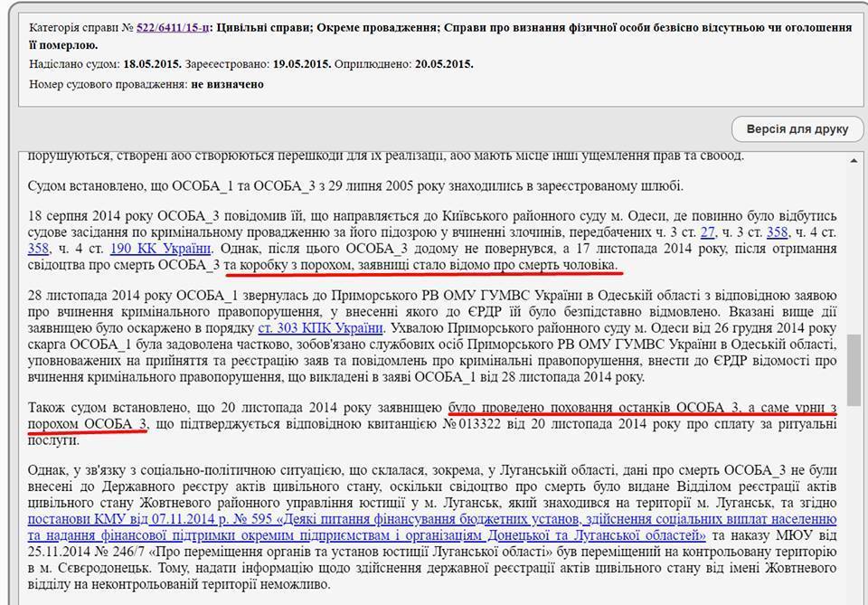Click the "Версія для друку" button
Screen dimensions: 868x605
click(799, 129)
